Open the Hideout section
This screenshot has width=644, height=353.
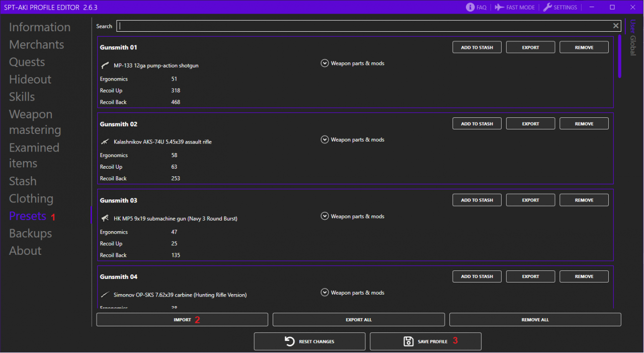[30, 80]
